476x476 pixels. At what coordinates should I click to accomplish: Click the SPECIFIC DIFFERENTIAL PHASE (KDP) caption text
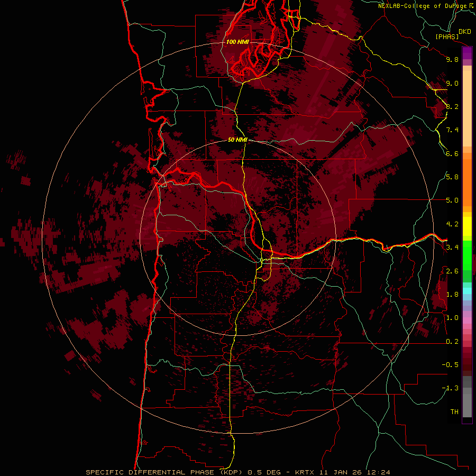coord(164,472)
